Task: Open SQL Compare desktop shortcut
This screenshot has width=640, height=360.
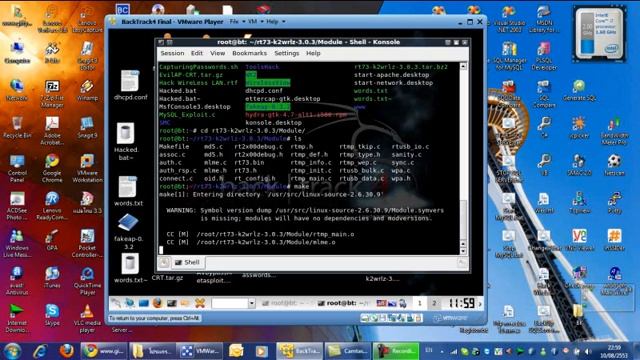Action: click(x=544, y=93)
